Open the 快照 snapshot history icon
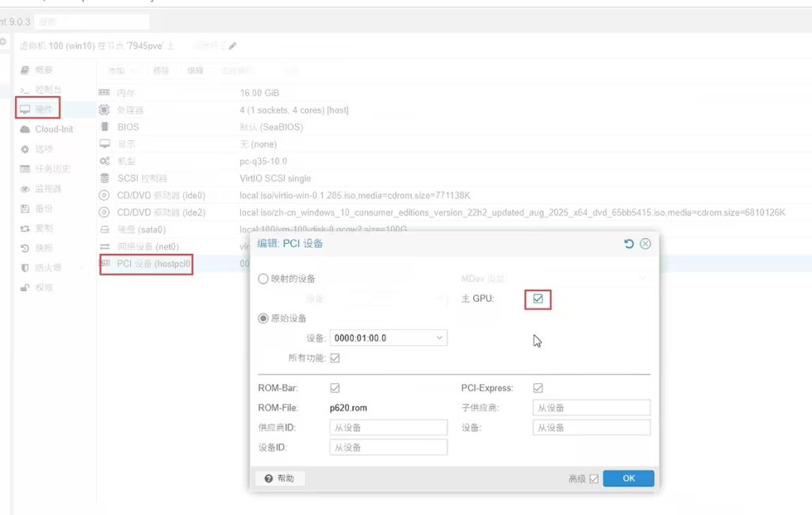The height and width of the screenshot is (515, 812). coord(25,248)
